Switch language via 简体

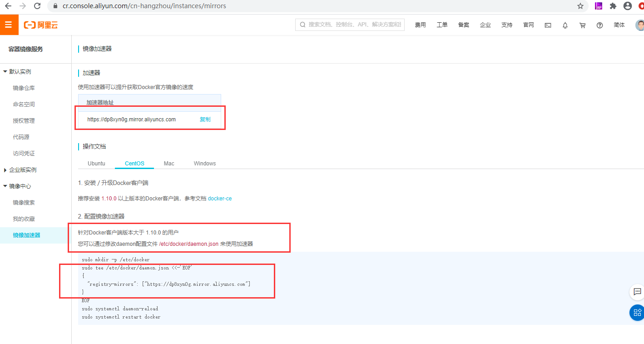pyautogui.click(x=619, y=25)
